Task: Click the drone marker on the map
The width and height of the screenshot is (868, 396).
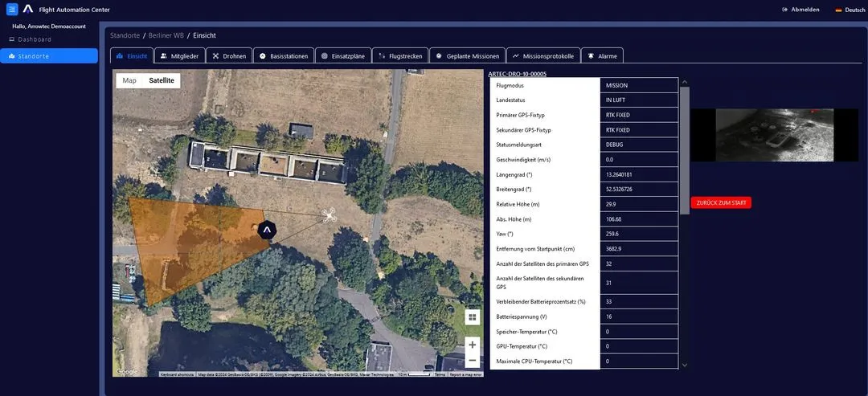Action: coord(330,215)
